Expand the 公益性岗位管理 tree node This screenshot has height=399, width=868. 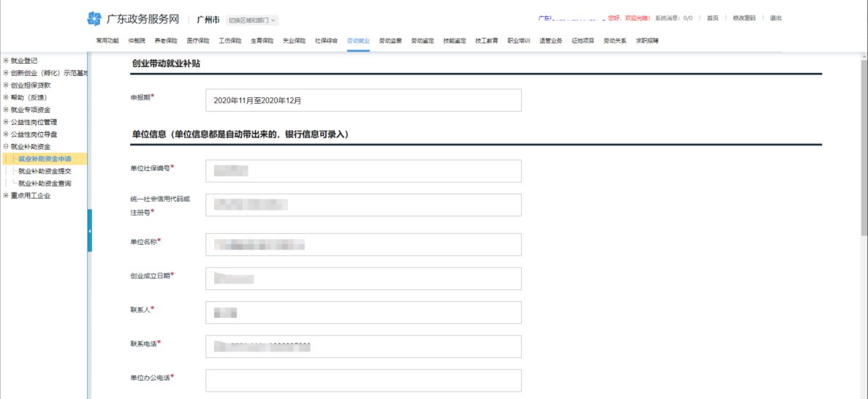pos(7,122)
